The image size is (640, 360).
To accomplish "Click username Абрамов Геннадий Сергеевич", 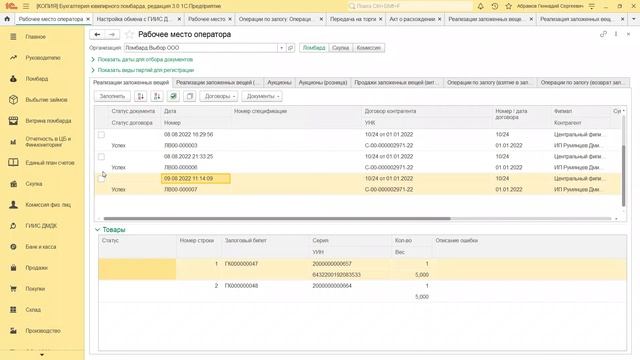I will click(550, 6).
